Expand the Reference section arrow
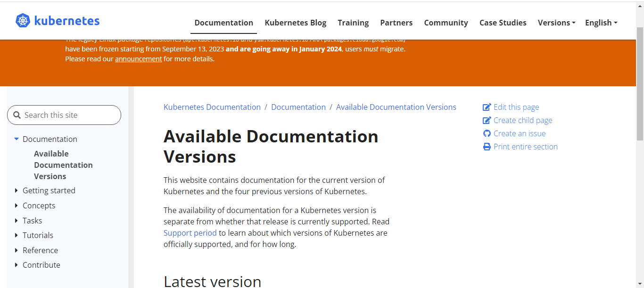This screenshot has width=644, height=288. pos(17,250)
